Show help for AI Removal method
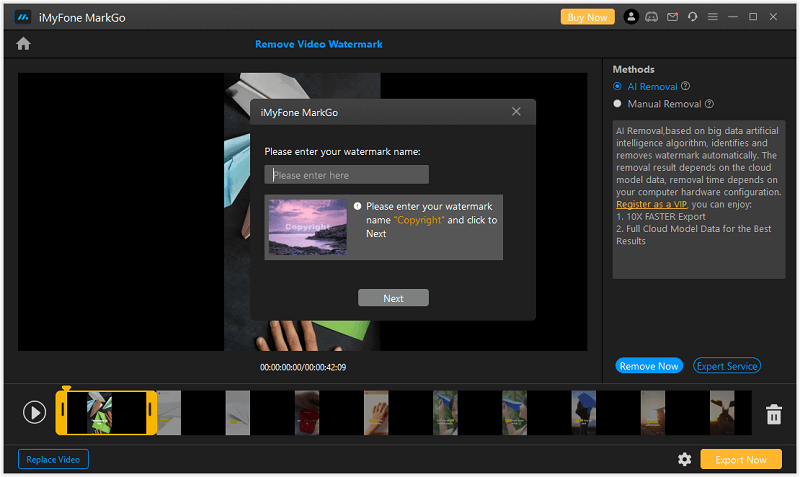 tap(686, 86)
